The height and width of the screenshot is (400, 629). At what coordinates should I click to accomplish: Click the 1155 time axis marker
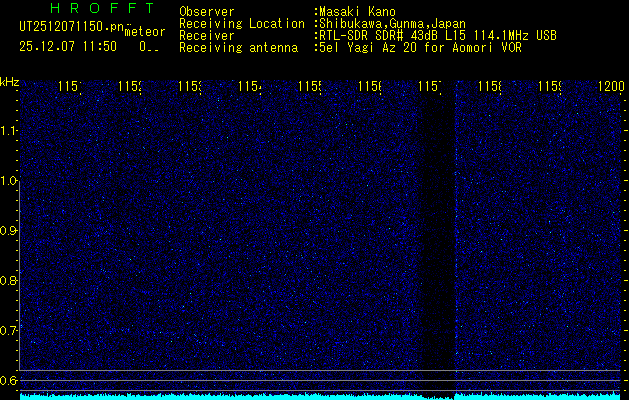[310, 87]
